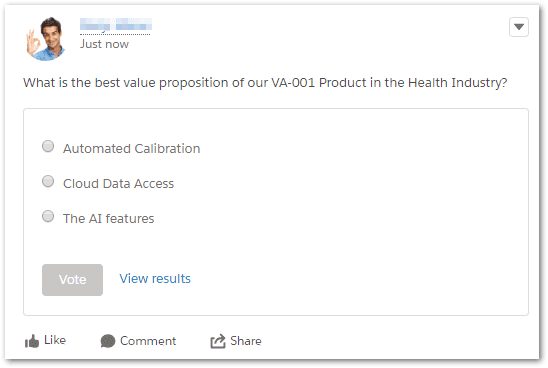Click the Share text label
The height and width of the screenshot is (368, 548).
[246, 341]
